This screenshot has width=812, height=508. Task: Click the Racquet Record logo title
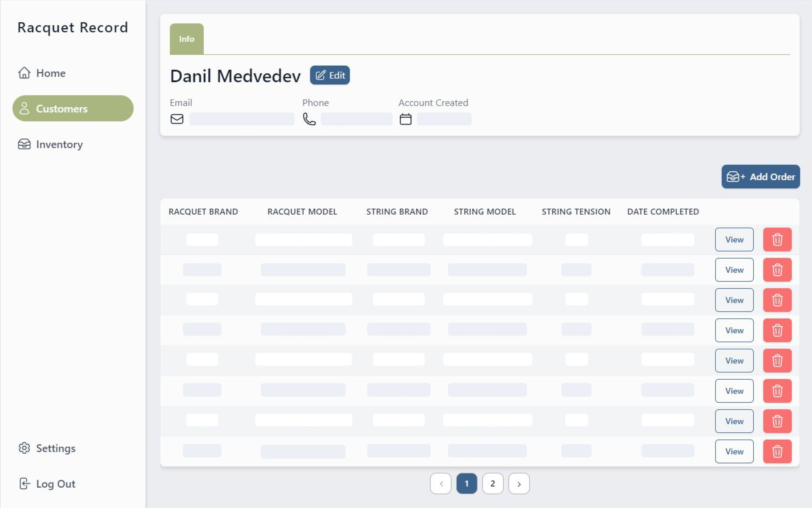(73, 28)
